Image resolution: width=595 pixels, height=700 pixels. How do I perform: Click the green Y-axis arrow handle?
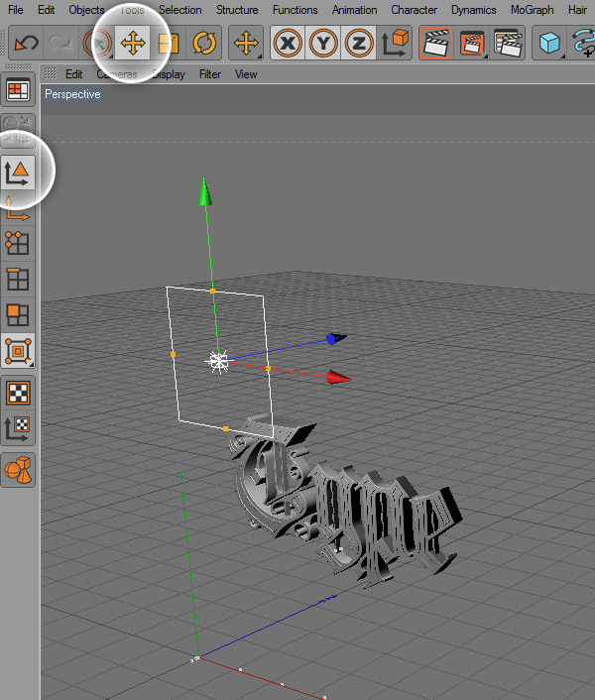point(204,191)
